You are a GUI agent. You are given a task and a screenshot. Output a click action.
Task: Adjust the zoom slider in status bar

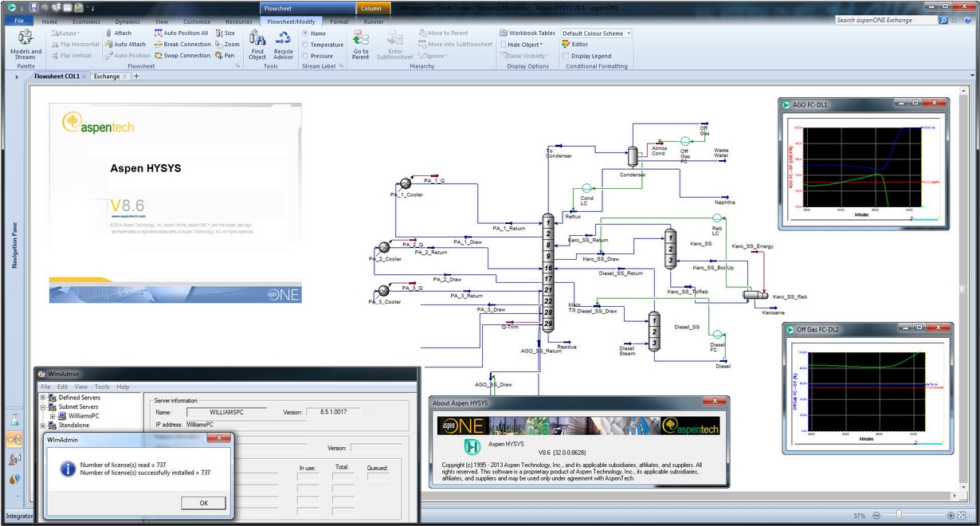pos(899,516)
